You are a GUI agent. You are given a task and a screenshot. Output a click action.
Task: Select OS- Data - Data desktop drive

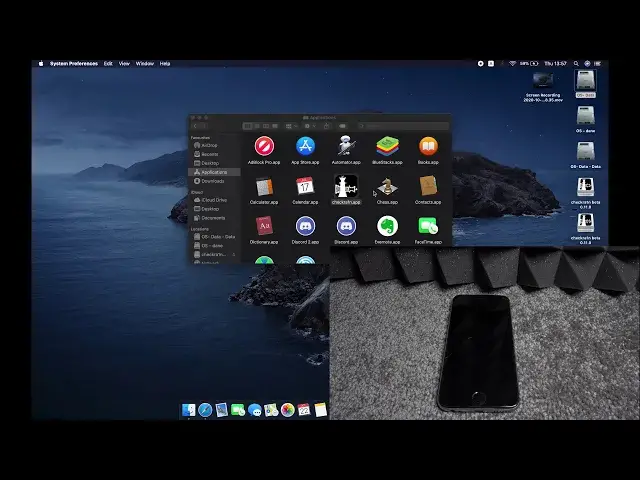point(585,155)
